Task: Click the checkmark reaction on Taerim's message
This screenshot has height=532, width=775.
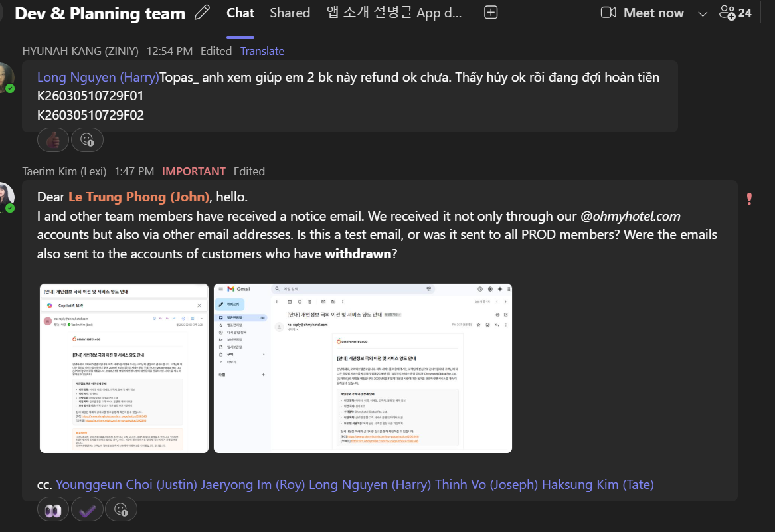Action: coord(87,510)
